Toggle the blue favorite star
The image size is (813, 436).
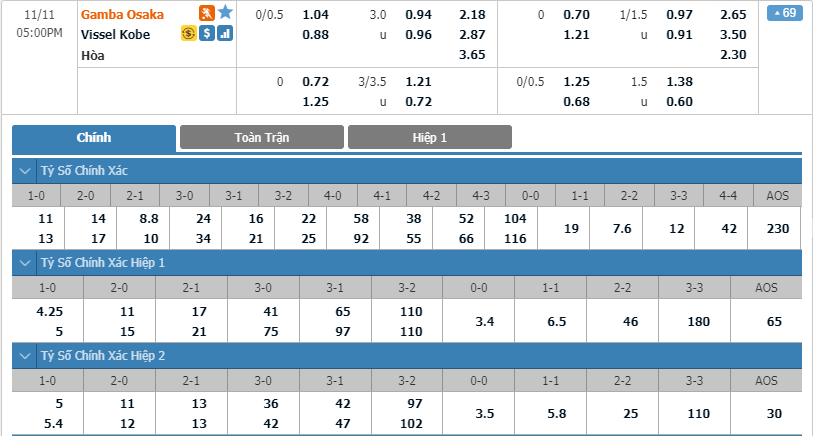(x=225, y=12)
